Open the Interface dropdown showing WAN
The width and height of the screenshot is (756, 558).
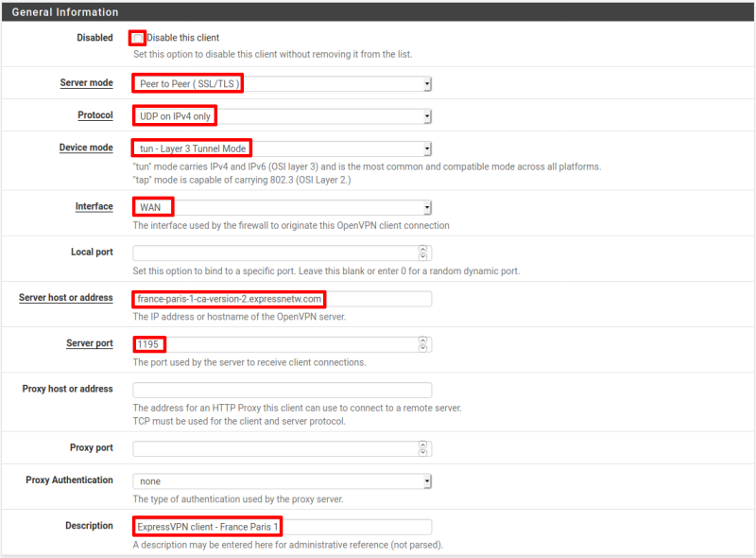282,207
